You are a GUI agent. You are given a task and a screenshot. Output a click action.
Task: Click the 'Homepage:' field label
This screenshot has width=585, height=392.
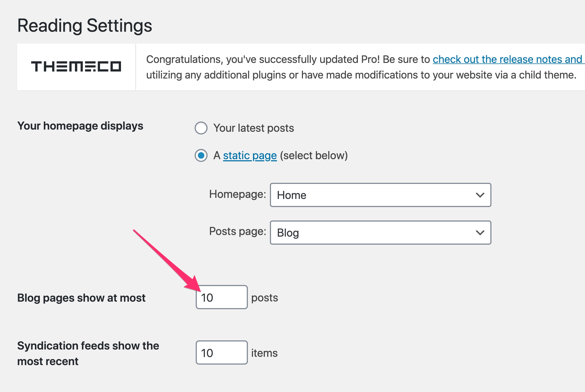pyautogui.click(x=237, y=194)
